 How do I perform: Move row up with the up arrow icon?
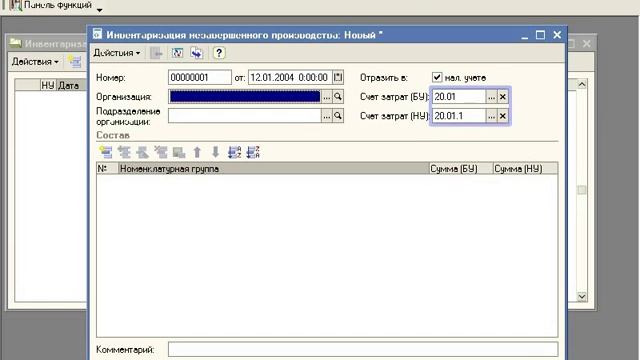click(x=197, y=152)
